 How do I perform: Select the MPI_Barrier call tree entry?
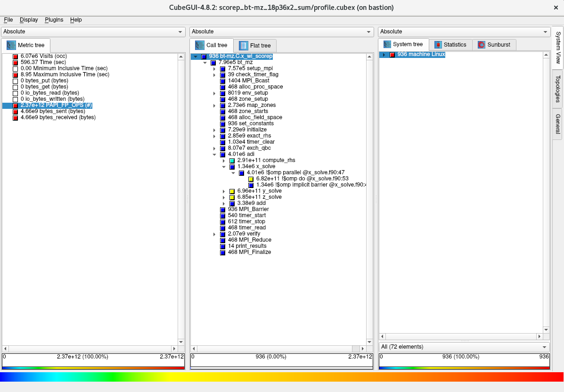coord(248,209)
